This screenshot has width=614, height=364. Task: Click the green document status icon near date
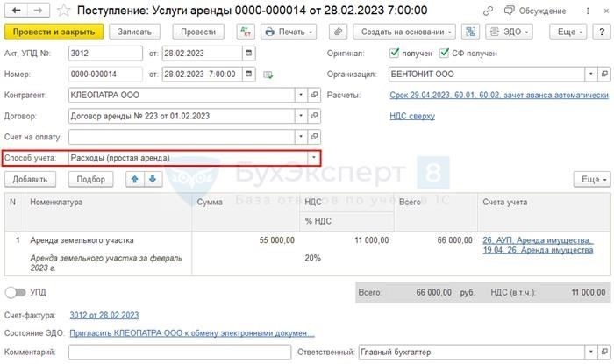[x=268, y=75]
